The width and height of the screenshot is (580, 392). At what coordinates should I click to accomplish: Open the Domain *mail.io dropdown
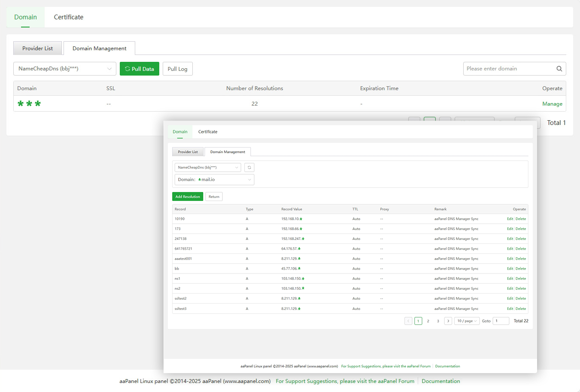[214, 179]
